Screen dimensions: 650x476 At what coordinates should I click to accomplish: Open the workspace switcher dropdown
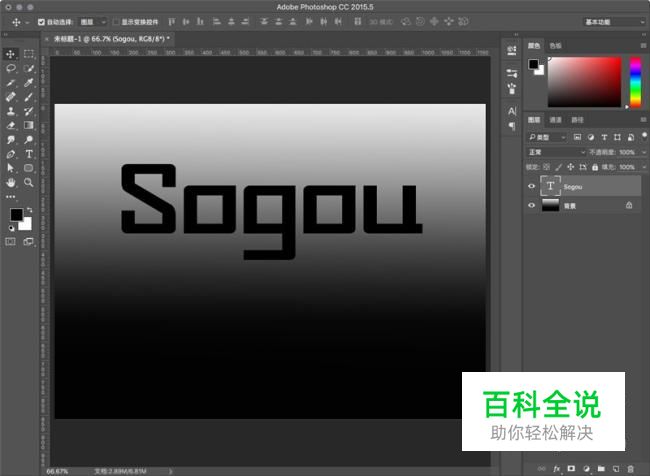(x=614, y=22)
